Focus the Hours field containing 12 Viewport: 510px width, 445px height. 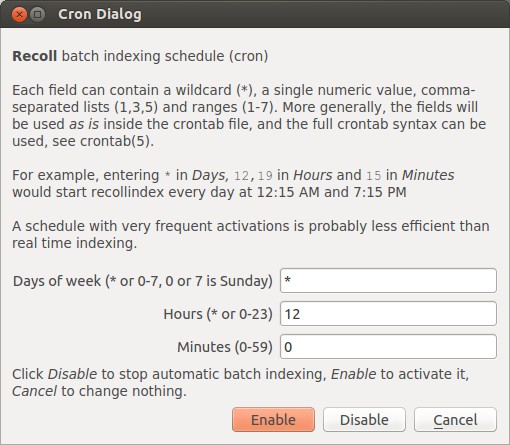388,314
